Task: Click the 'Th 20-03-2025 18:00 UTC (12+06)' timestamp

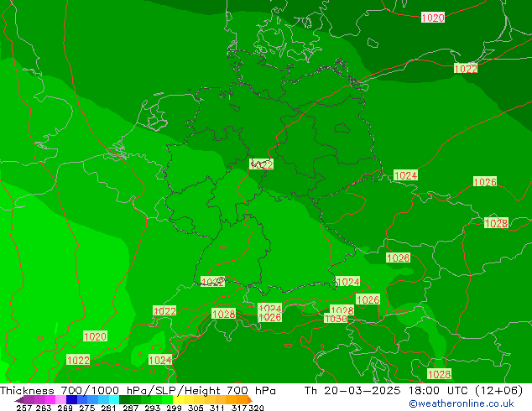Action: coord(414,391)
